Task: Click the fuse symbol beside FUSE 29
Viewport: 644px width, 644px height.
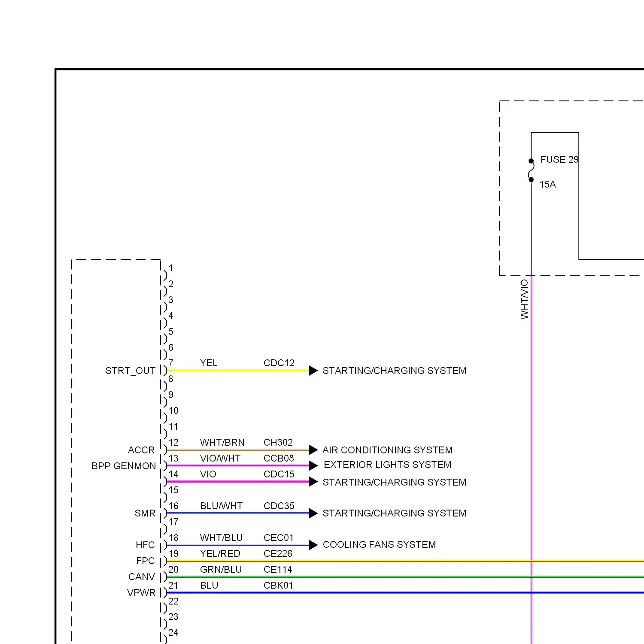Action: click(x=531, y=170)
